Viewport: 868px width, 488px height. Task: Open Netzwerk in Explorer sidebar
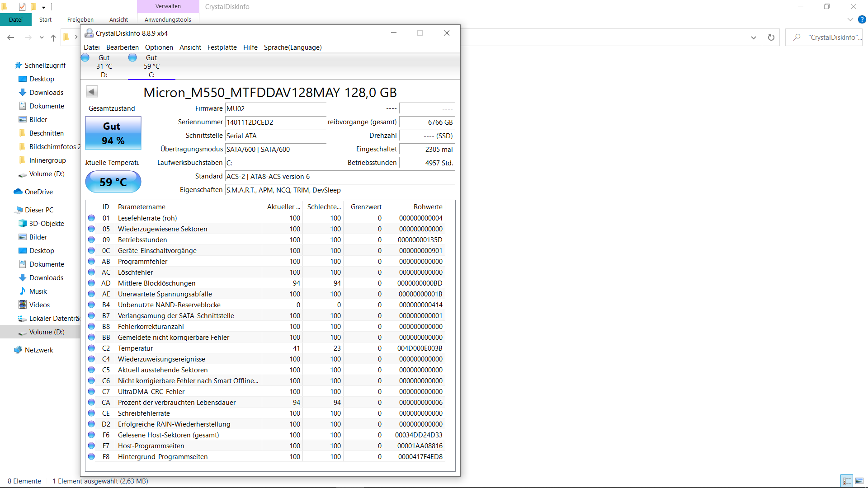[33, 350]
